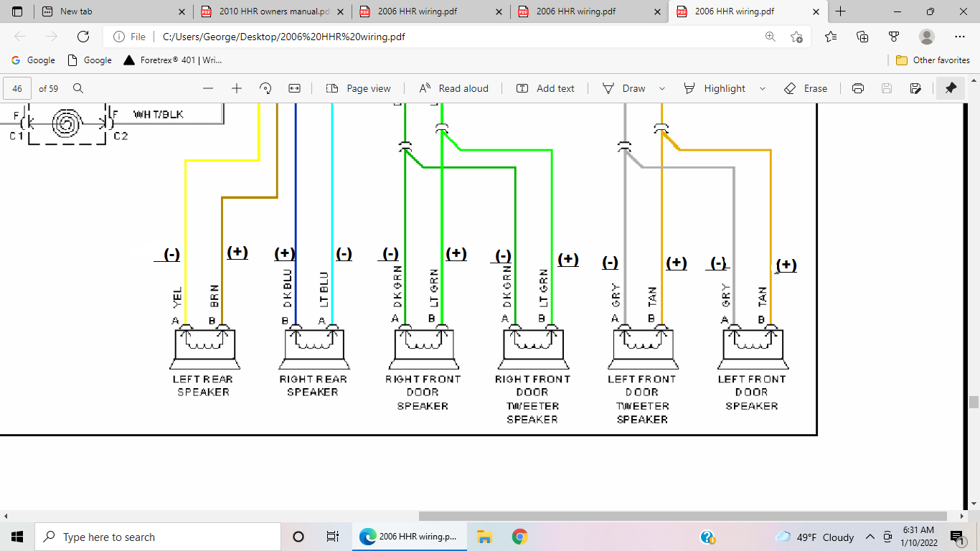Click the Save as icon in PDF toolbar
The image size is (980, 551).
[915, 88]
